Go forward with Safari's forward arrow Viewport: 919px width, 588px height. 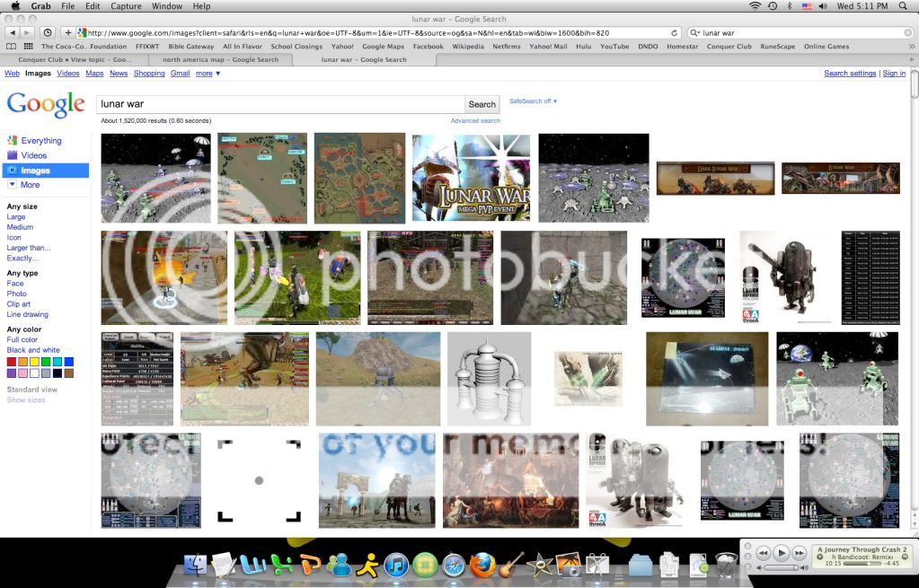coord(26,33)
